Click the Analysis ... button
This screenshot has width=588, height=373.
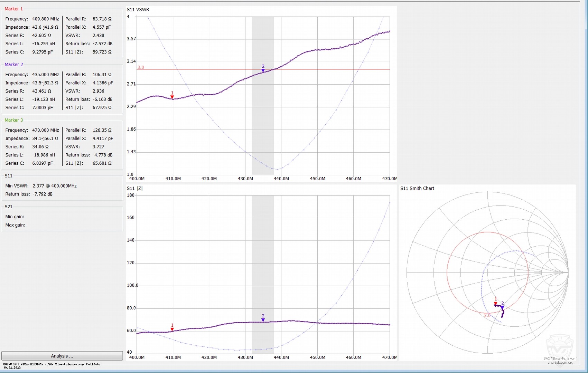[62, 356]
